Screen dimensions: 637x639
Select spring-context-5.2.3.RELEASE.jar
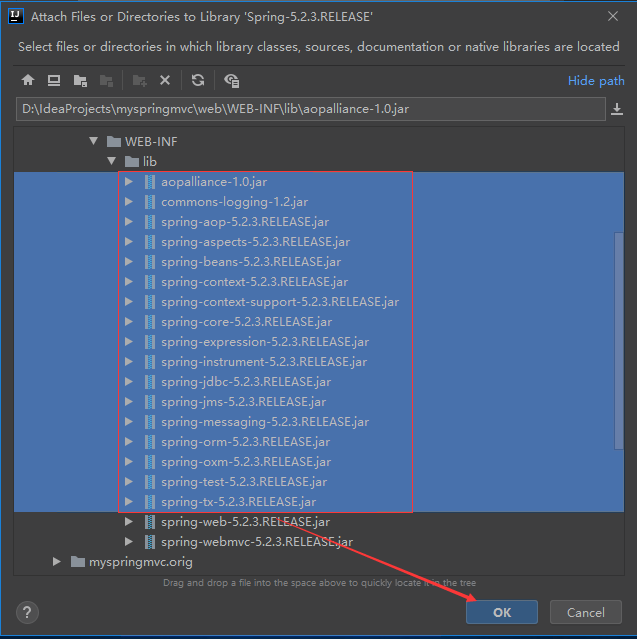coord(255,282)
